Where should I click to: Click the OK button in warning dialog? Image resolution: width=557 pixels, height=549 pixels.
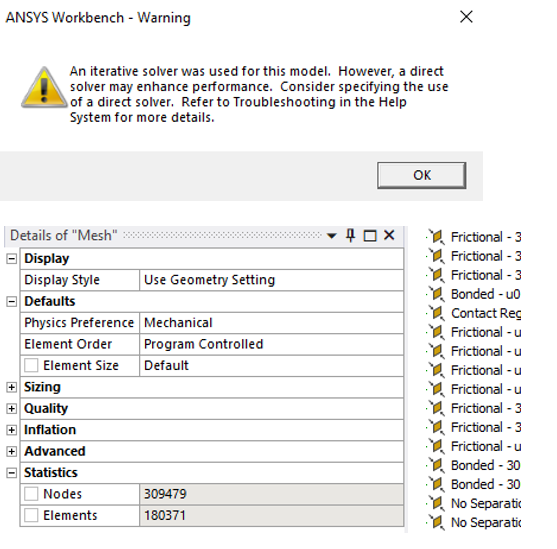(x=422, y=175)
